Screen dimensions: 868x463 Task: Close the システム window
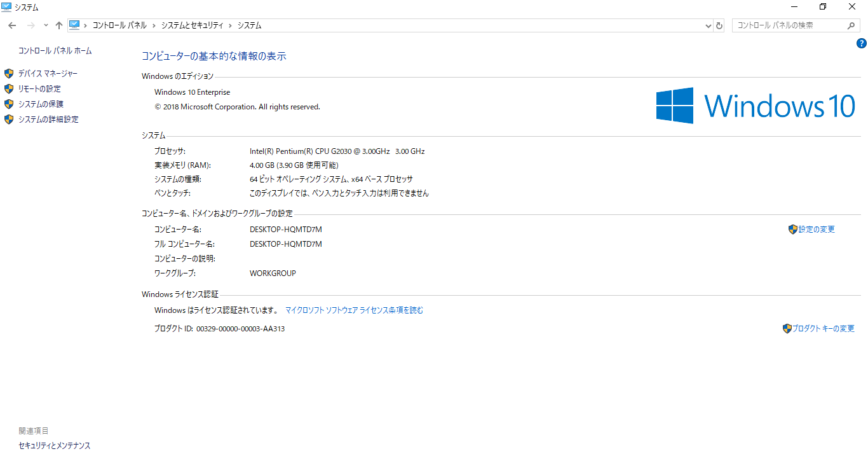point(852,7)
